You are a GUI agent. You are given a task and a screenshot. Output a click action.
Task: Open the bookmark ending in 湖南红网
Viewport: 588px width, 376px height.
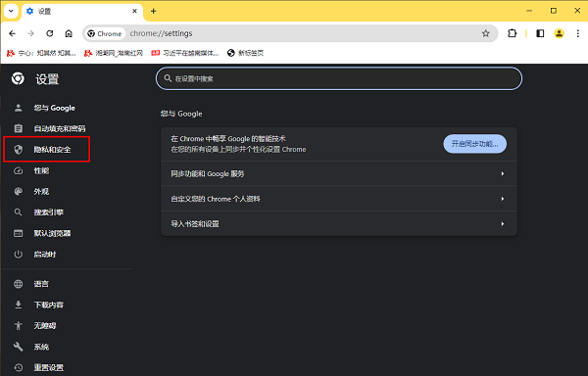[114, 53]
